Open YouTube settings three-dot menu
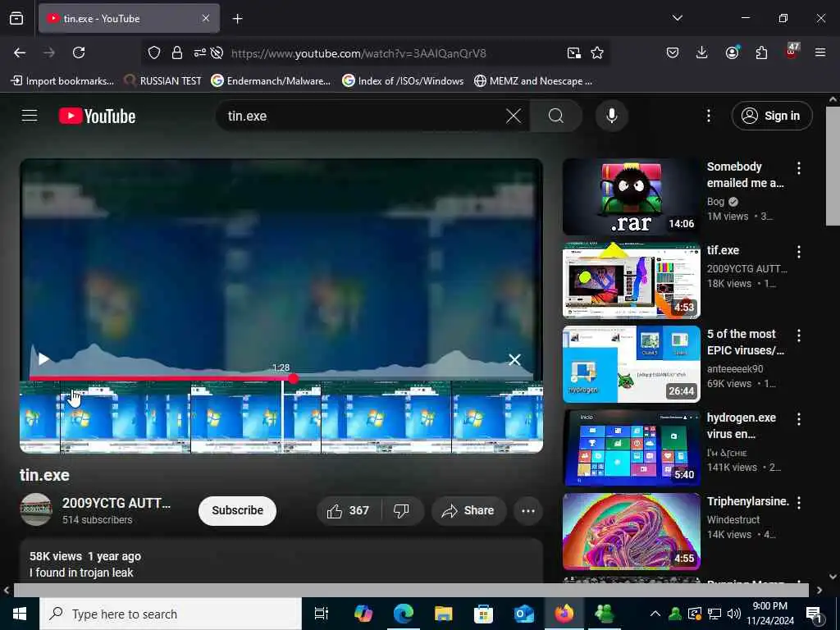The image size is (840, 630). click(x=708, y=116)
